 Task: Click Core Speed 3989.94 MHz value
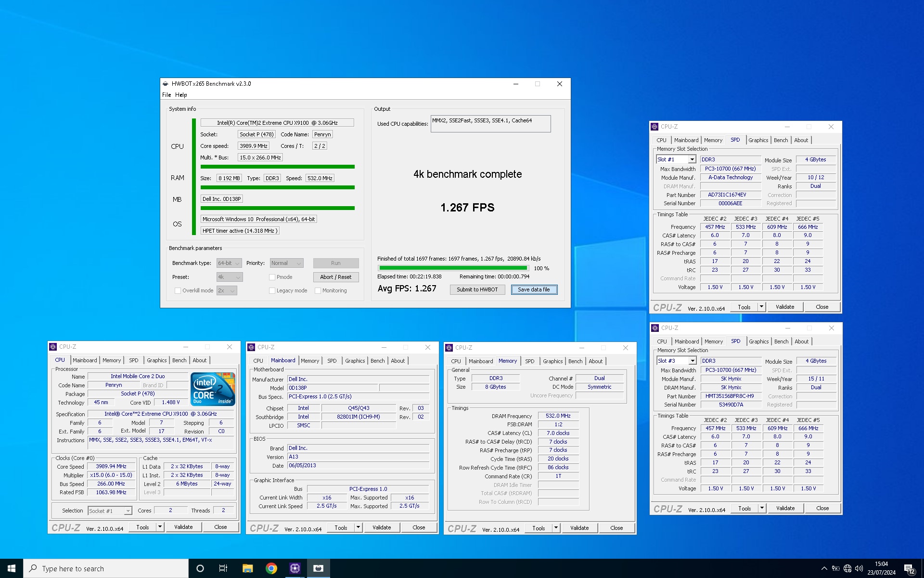[111, 467]
